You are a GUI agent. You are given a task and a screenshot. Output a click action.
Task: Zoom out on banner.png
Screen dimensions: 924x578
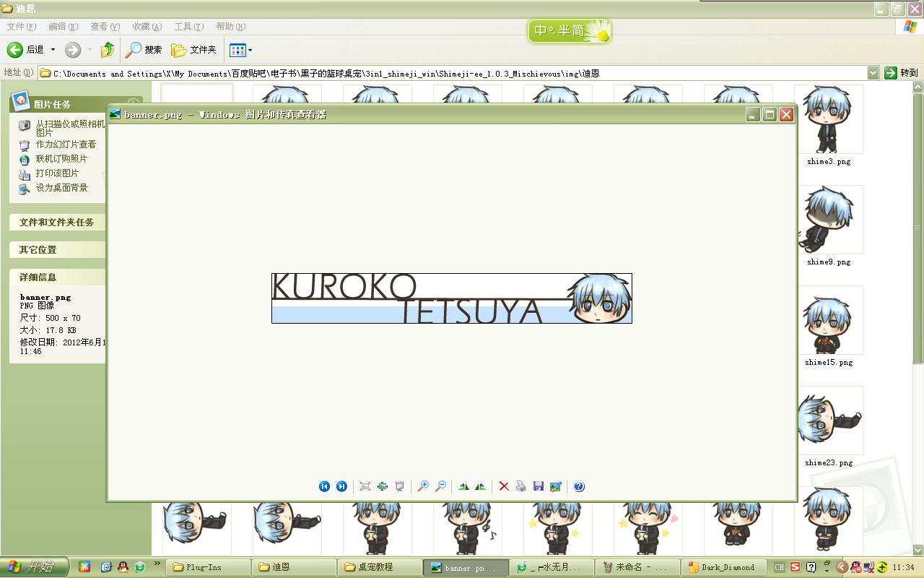(440, 486)
